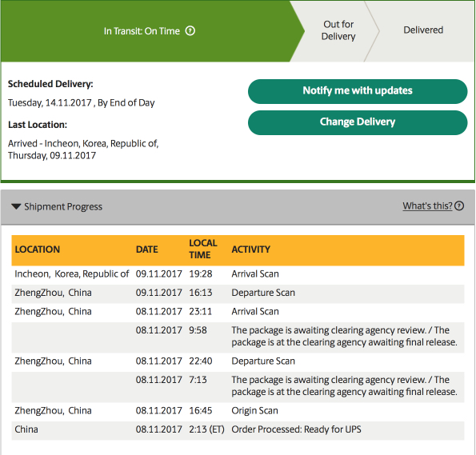Collapse the Shipment Progress section triangle
The image size is (476, 455).
pyautogui.click(x=16, y=206)
